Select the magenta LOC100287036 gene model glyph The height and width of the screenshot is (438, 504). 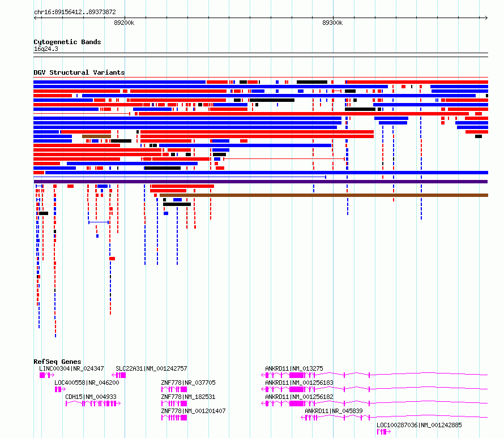point(384,432)
